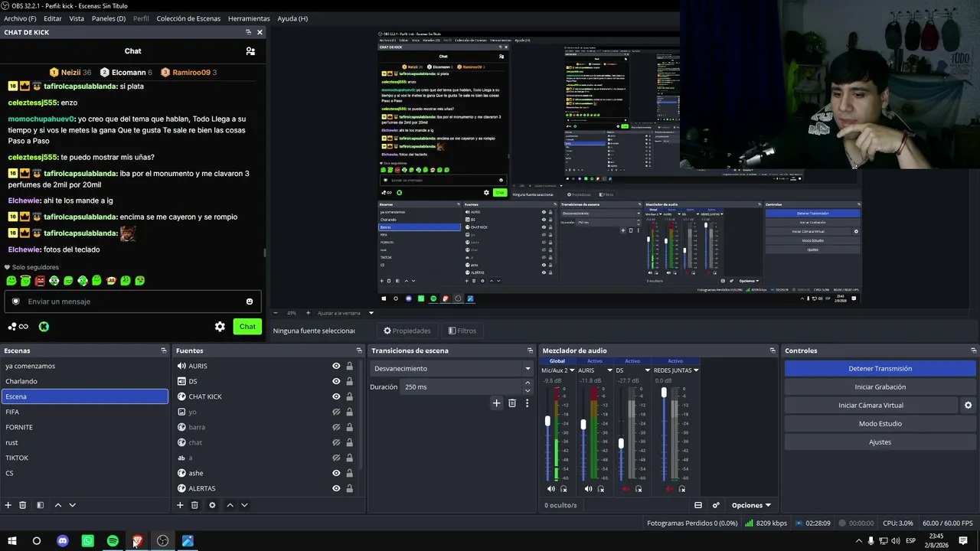Click Detener Transmisión button
Screen dimensions: 980x551
880,369
